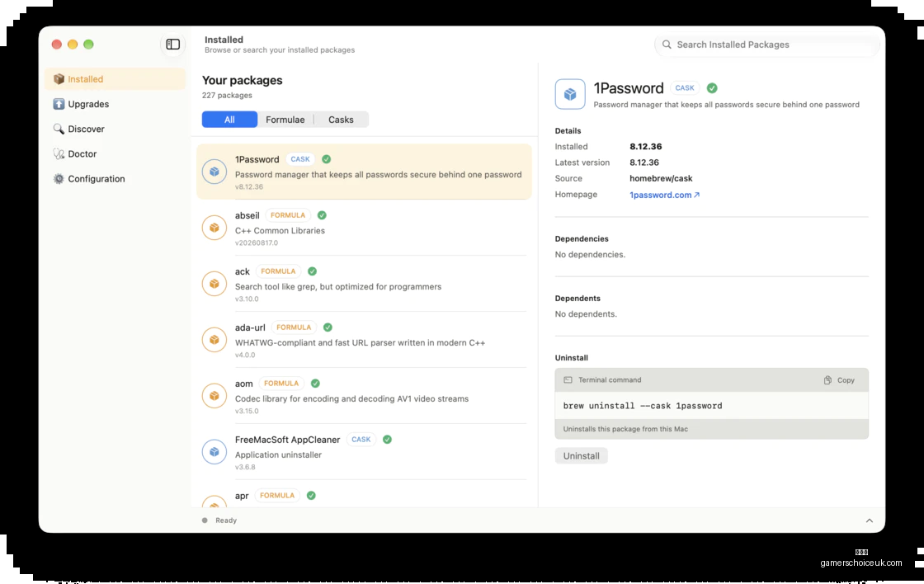This screenshot has width=924, height=584.
Task: Select the aom codec library package
Action: pos(364,396)
